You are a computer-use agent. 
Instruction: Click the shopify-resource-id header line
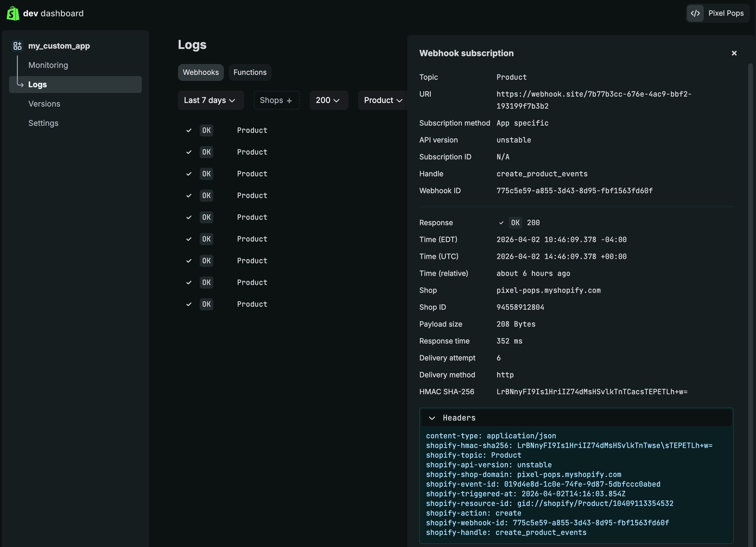coord(550,504)
